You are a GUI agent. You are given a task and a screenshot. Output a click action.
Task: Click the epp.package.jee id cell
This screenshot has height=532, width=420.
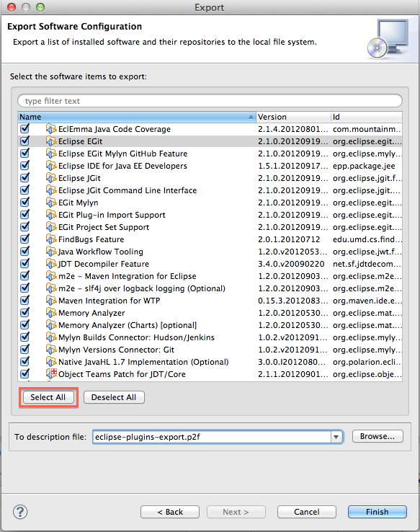[x=364, y=166]
